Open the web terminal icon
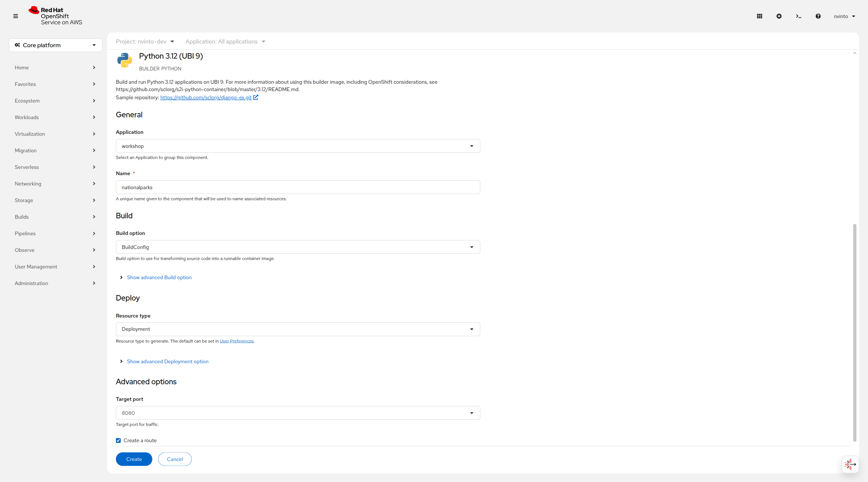The height and width of the screenshot is (482, 868). click(799, 16)
